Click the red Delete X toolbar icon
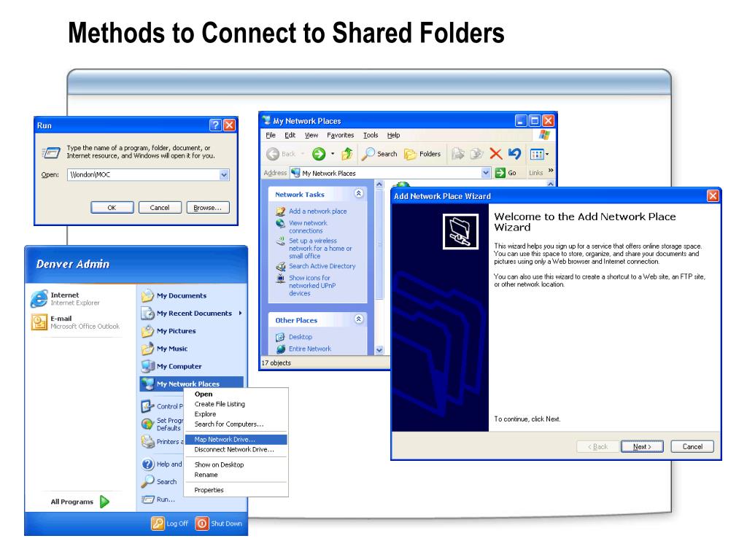 [x=496, y=153]
